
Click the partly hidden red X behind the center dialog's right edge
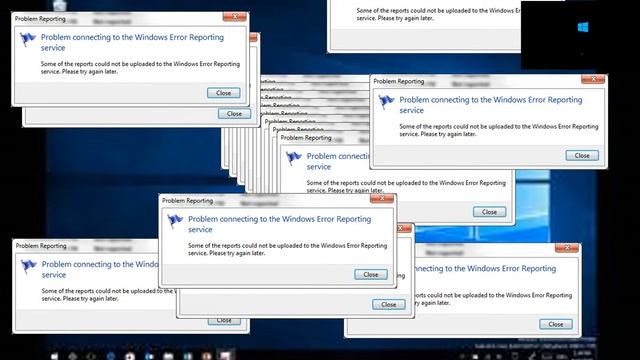pos(404,228)
